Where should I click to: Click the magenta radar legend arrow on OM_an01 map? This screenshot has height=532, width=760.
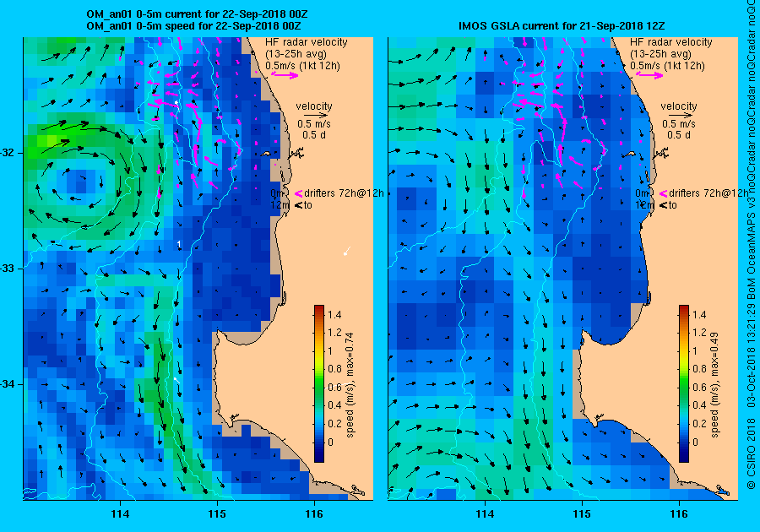click(x=285, y=74)
